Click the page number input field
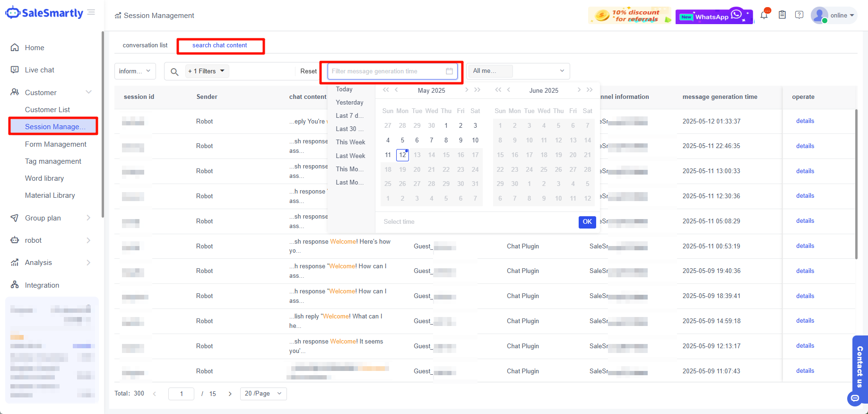868x414 pixels. 181,394
